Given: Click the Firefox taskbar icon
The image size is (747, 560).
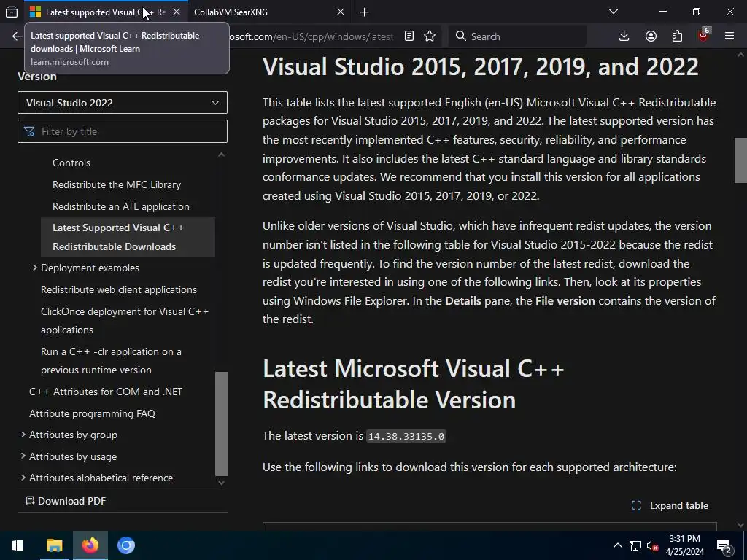Looking at the screenshot, I should (90, 545).
